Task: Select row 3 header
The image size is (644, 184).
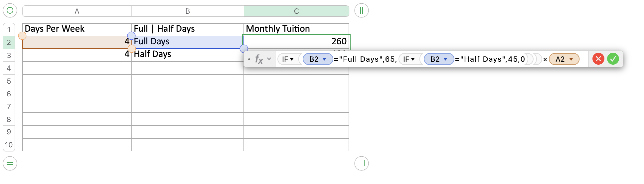Action: click(9, 55)
